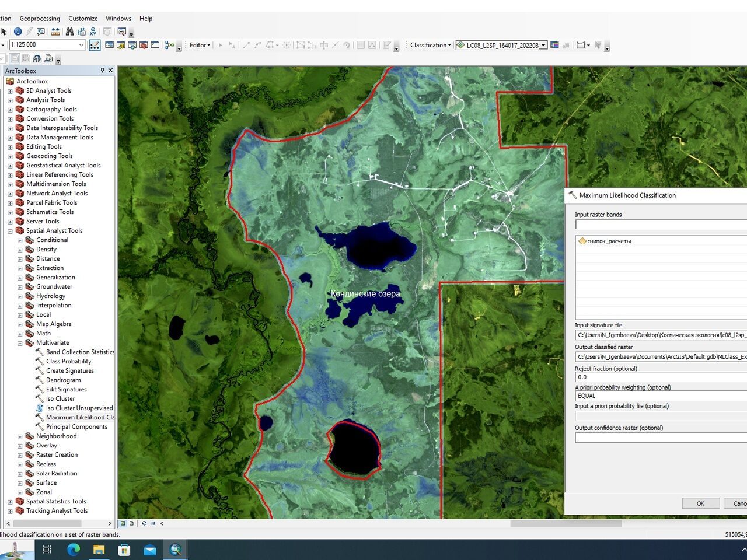Image resolution: width=747 pixels, height=560 pixels.
Task: Open the Geoprocessing menu
Action: click(x=40, y=19)
